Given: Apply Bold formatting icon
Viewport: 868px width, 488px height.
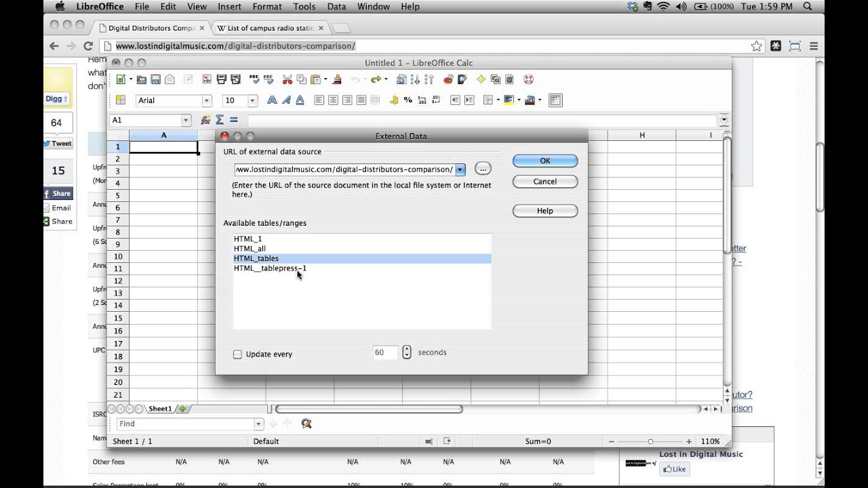Looking at the screenshot, I should 272,100.
